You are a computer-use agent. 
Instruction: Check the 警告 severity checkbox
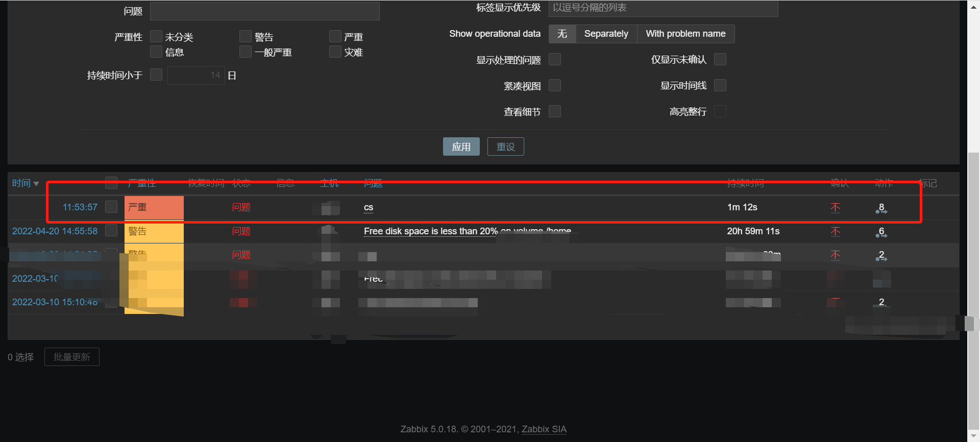click(246, 36)
